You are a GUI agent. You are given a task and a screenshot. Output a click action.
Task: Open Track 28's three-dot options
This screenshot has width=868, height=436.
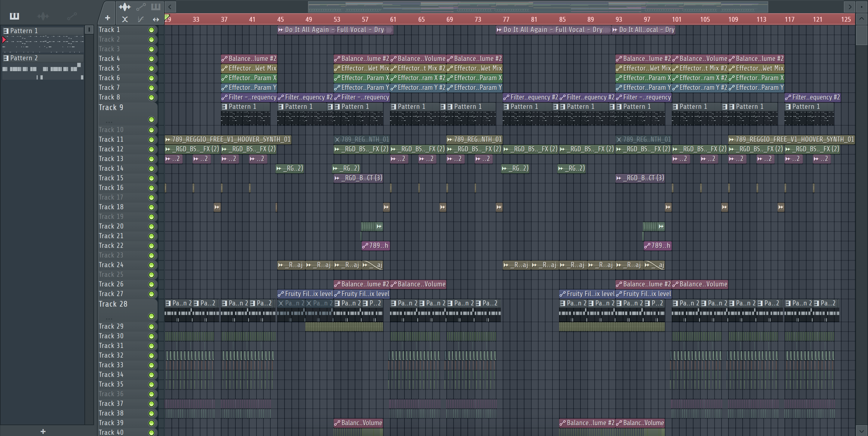pos(109,318)
